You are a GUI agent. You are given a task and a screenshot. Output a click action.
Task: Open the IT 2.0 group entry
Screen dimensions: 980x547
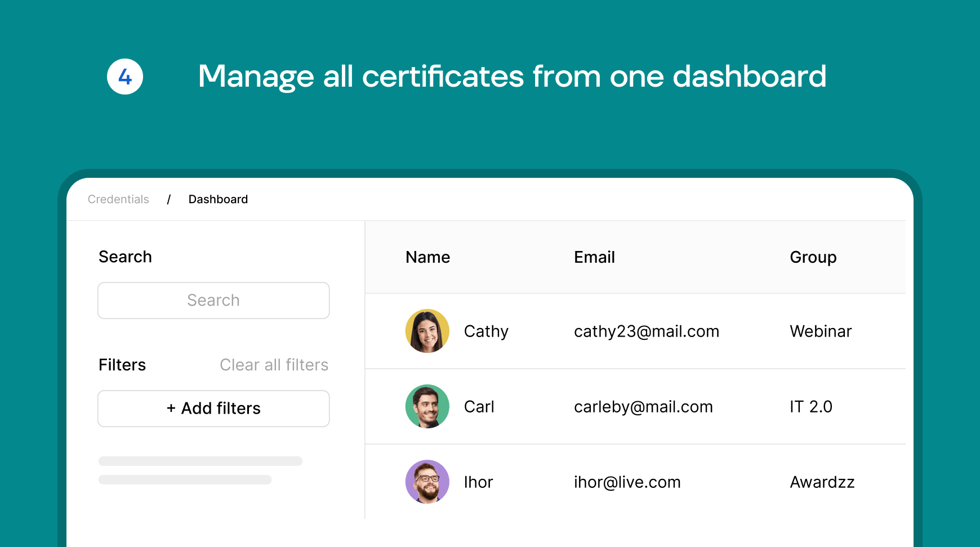(811, 407)
